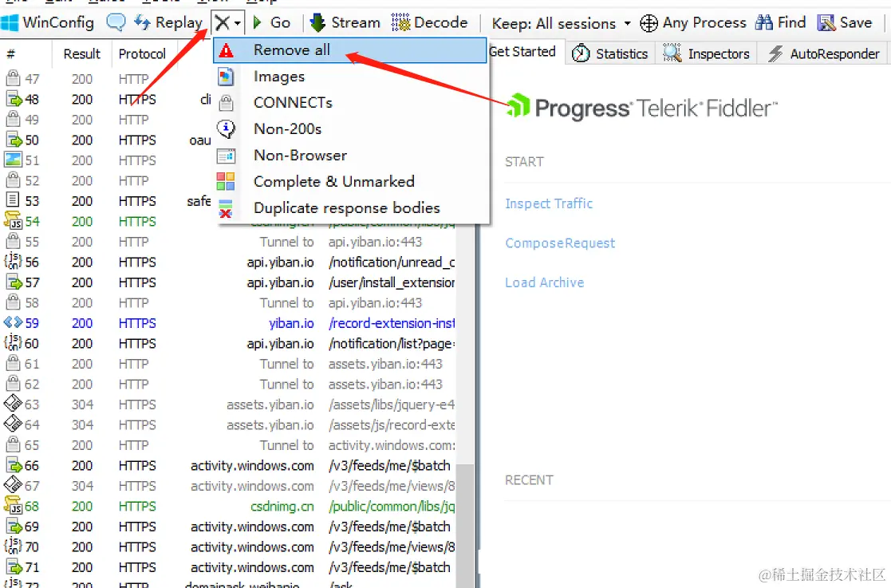Click the colored squares icon beside Complete & Unmarked

(226, 181)
